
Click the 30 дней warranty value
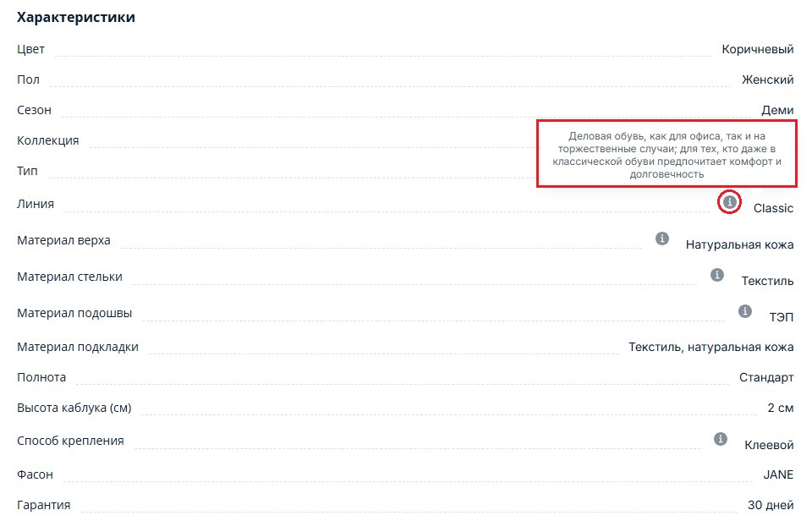770,505
